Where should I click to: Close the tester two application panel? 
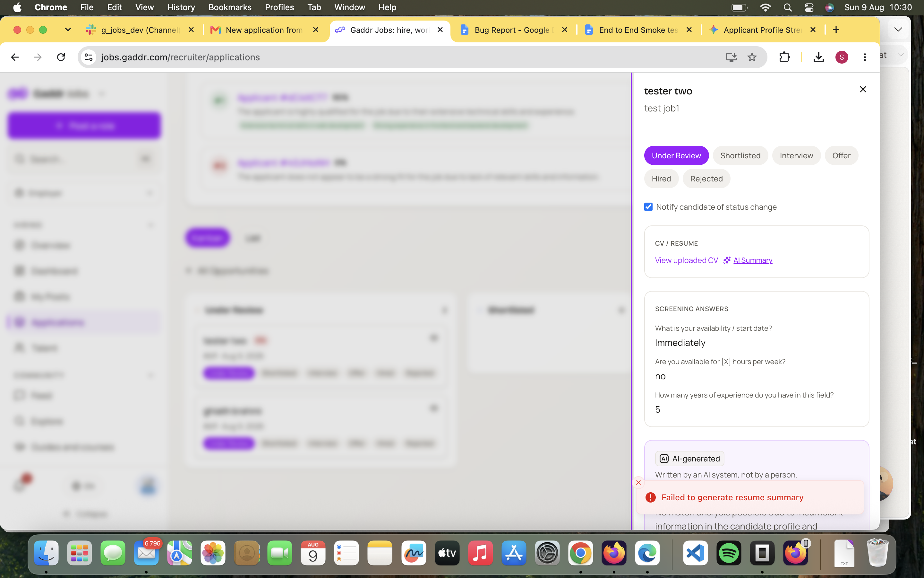[x=862, y=90]
